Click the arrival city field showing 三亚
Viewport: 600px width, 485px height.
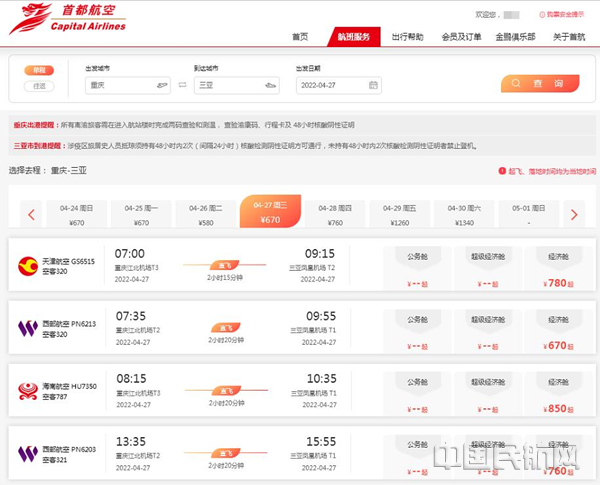(237, 85)
